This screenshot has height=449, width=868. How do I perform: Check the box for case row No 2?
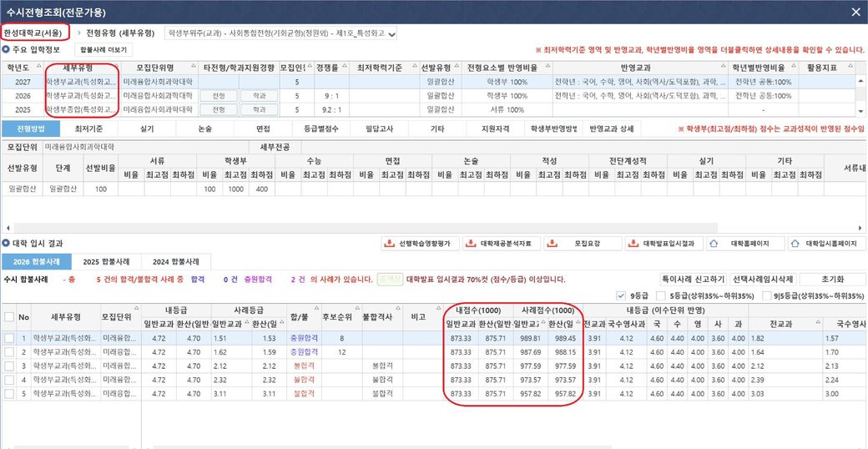[9, 351]
